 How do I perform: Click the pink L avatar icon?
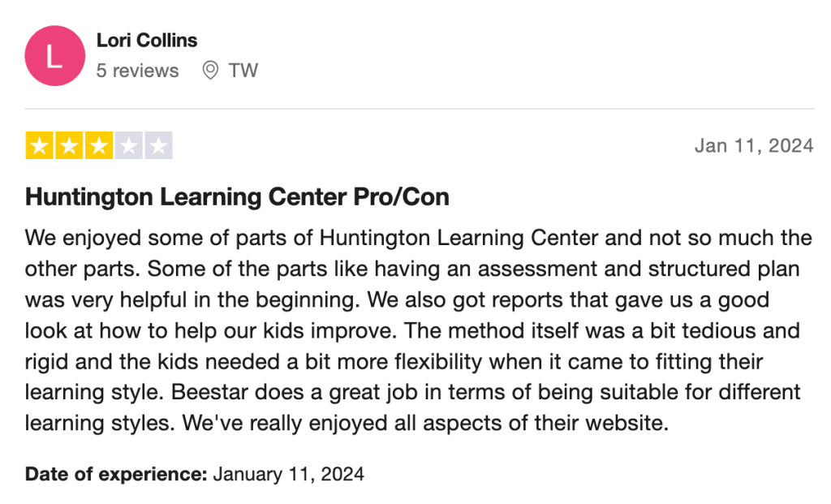tap(55, 56)
